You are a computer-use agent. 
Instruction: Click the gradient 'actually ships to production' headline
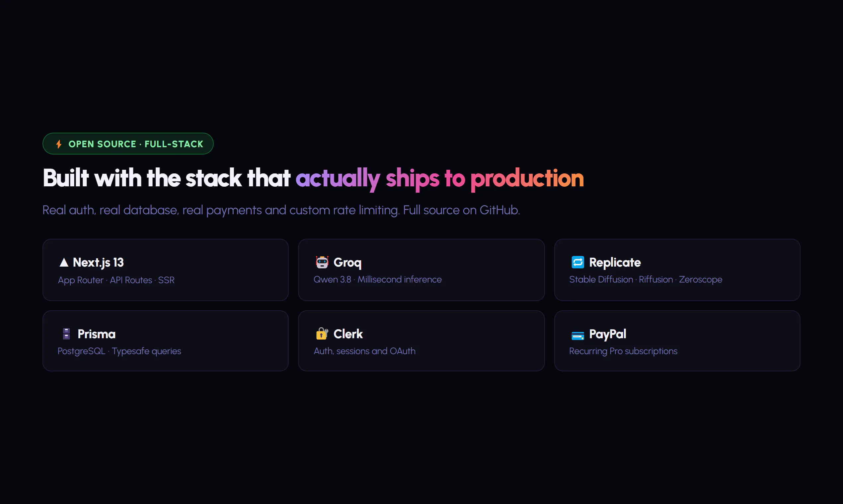(439, 178)
